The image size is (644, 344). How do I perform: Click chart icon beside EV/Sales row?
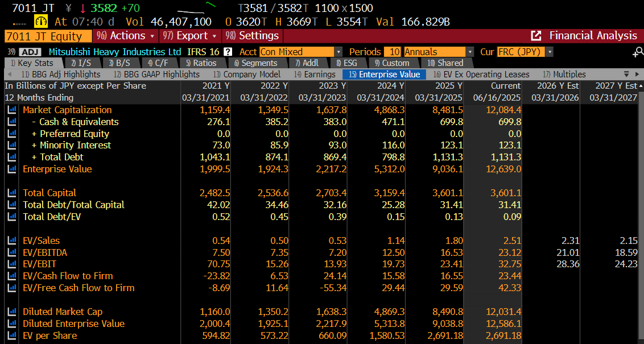click(12, 241)
